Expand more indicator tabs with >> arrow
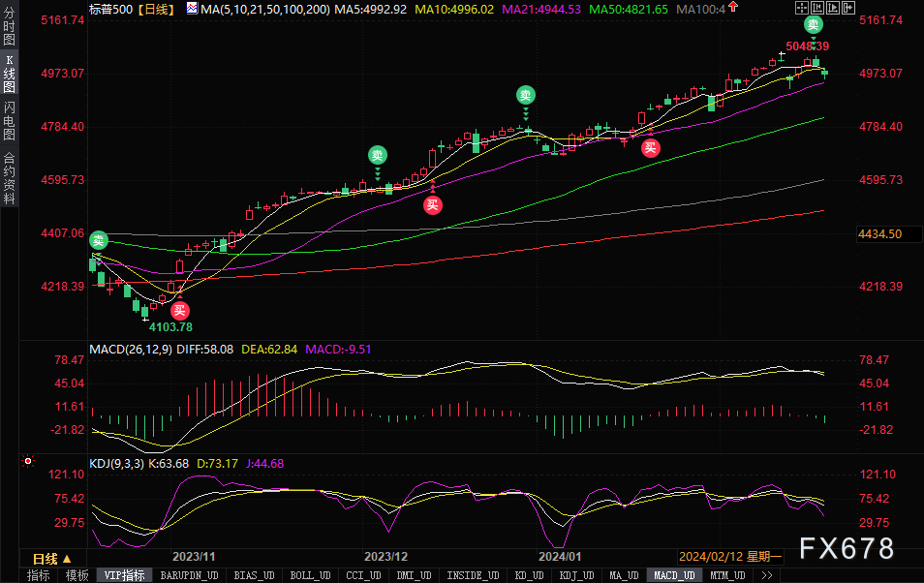This screenshot has height=583, width=924. (767, 575)
